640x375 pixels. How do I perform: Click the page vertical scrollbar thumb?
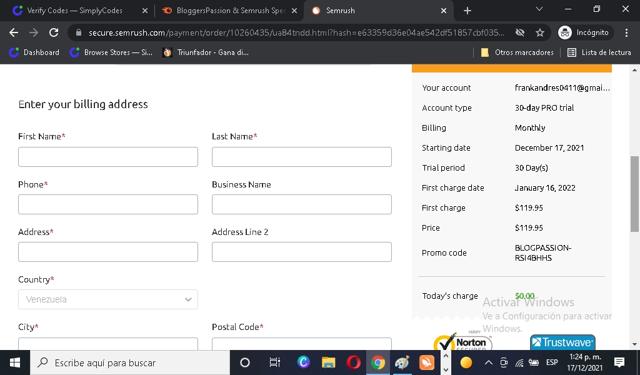[634, 194]
